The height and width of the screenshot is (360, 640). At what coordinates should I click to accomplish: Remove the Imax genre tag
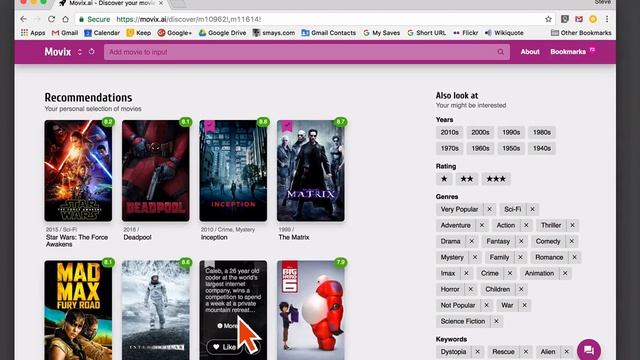(x=466, y=273)
